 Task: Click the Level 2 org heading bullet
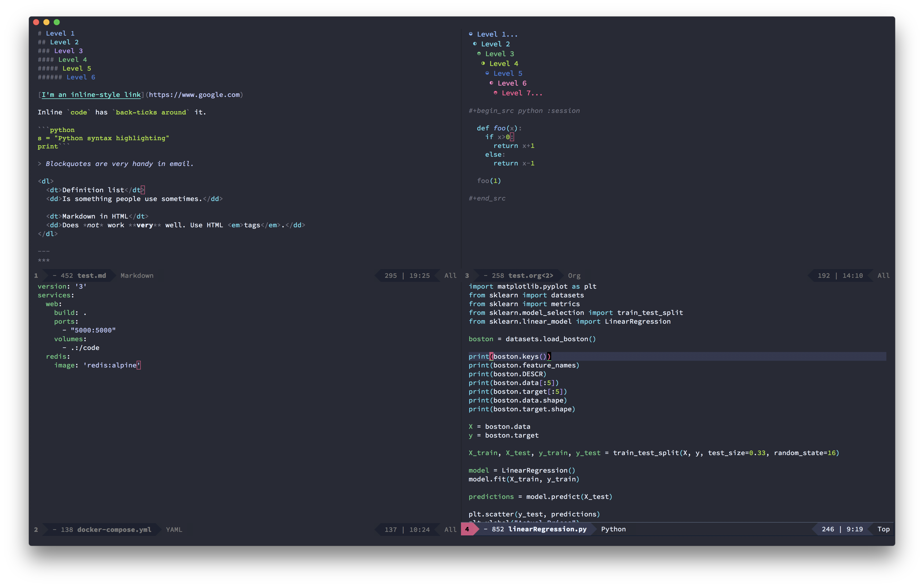[475, 44]
